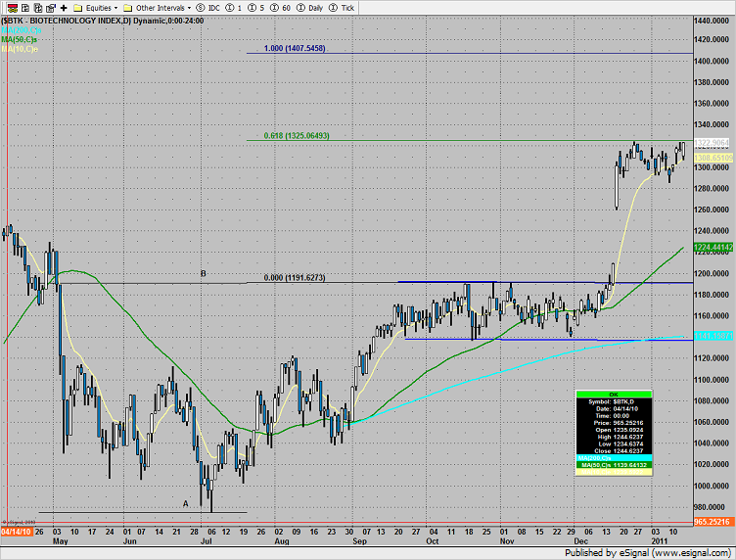Click the $BTK Biotechnology Index chart title
The image size is (736, 560).
tap(103, 21)
